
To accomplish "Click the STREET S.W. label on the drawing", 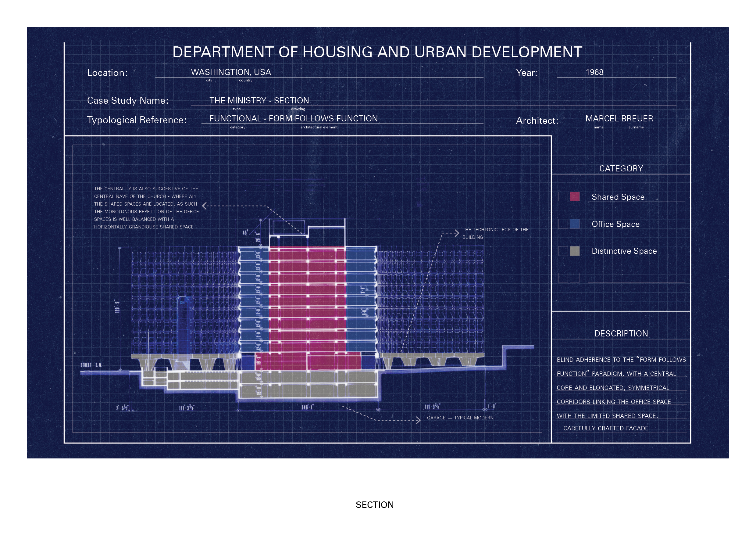I will tap(91, 365).
